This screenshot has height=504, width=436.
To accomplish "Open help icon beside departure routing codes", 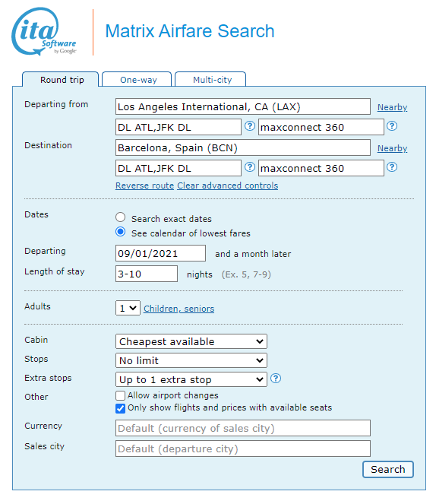I will coord(249,126).
